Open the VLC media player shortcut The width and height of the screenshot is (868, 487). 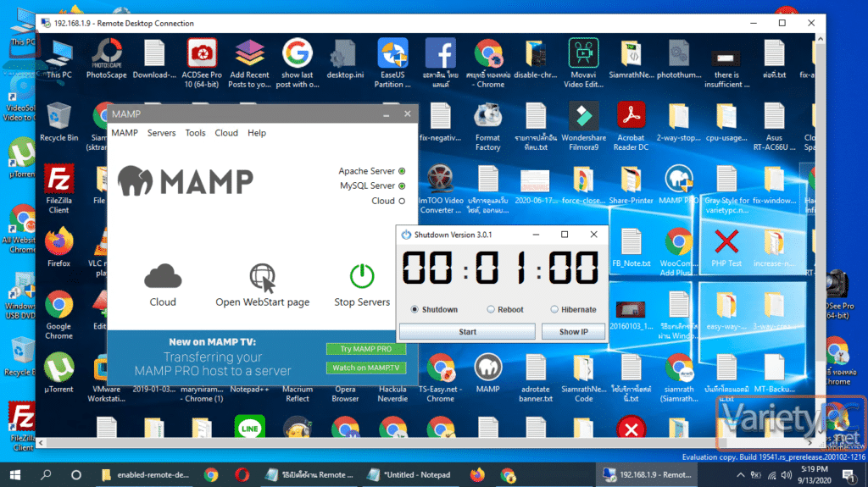(98, 252)
